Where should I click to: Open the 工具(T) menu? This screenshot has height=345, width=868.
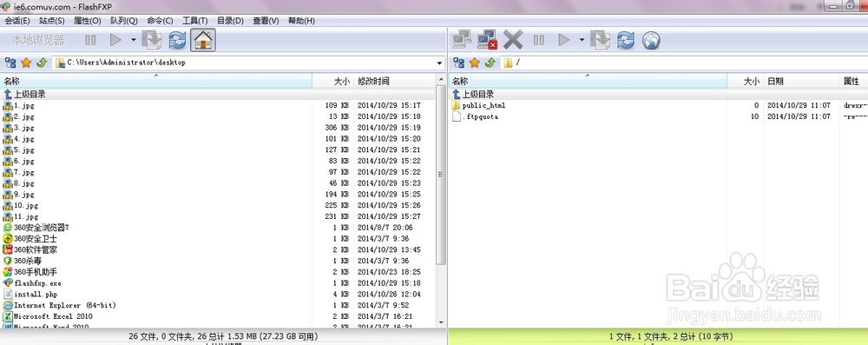(194, 21)
